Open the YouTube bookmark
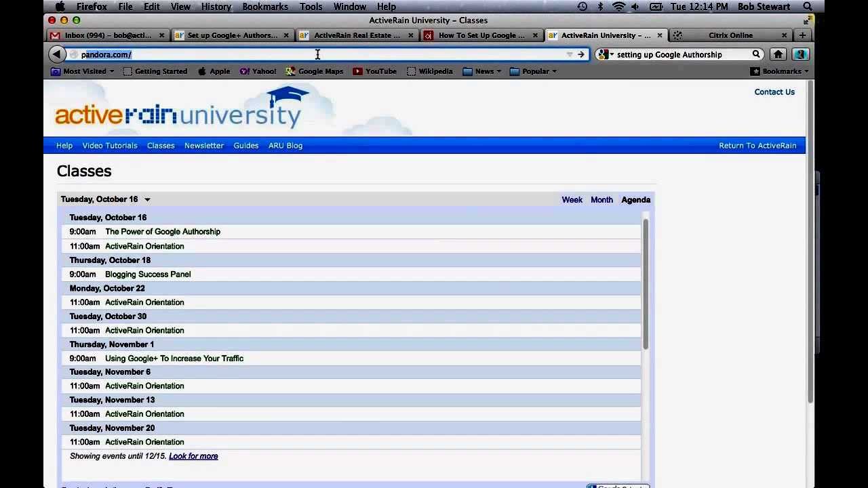The image size is (868, 488). pos(374,71)
